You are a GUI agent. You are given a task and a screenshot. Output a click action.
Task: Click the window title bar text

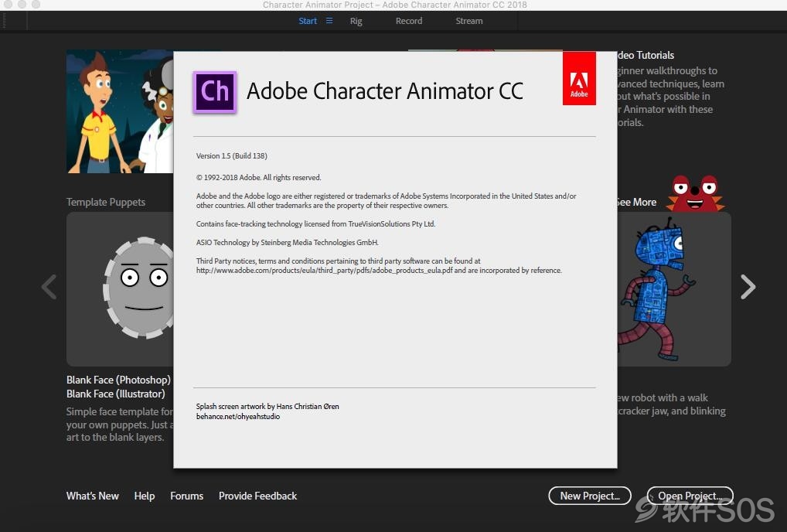click(394, 5)
